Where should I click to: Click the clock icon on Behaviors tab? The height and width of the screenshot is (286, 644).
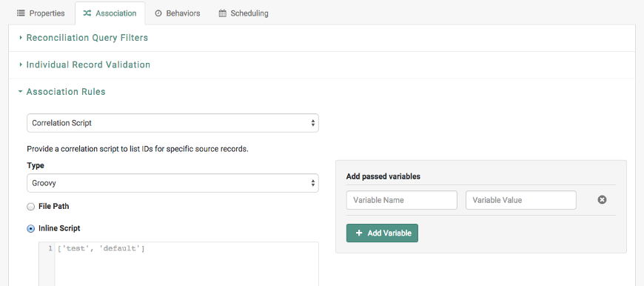pos(158,13)
